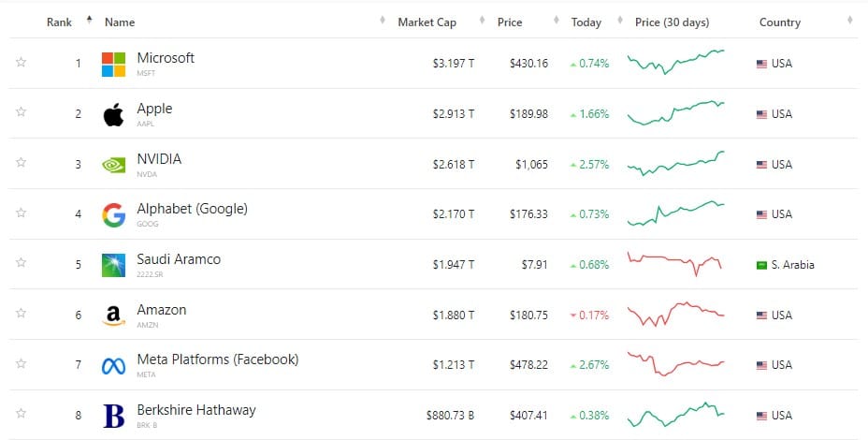The image size is (868, 440).
Task: Sort by the Rank column header
Action: tap(59, 22)
